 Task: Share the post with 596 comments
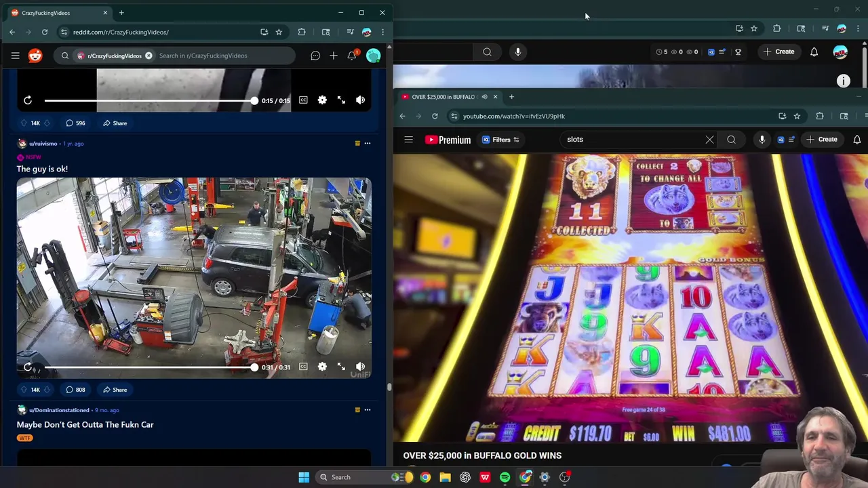pyautogui.click(x=115, y=123)
